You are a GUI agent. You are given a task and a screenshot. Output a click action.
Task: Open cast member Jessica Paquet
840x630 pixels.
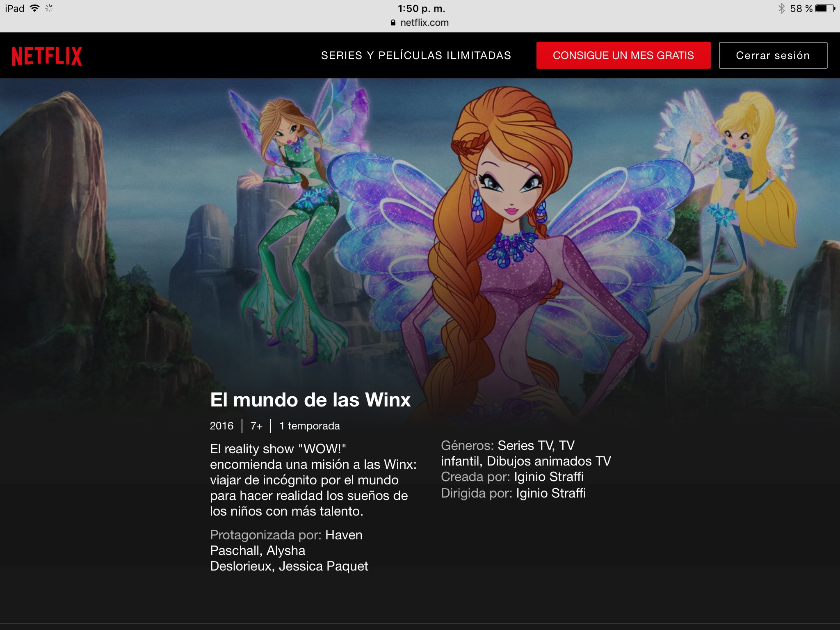[323, 566]
